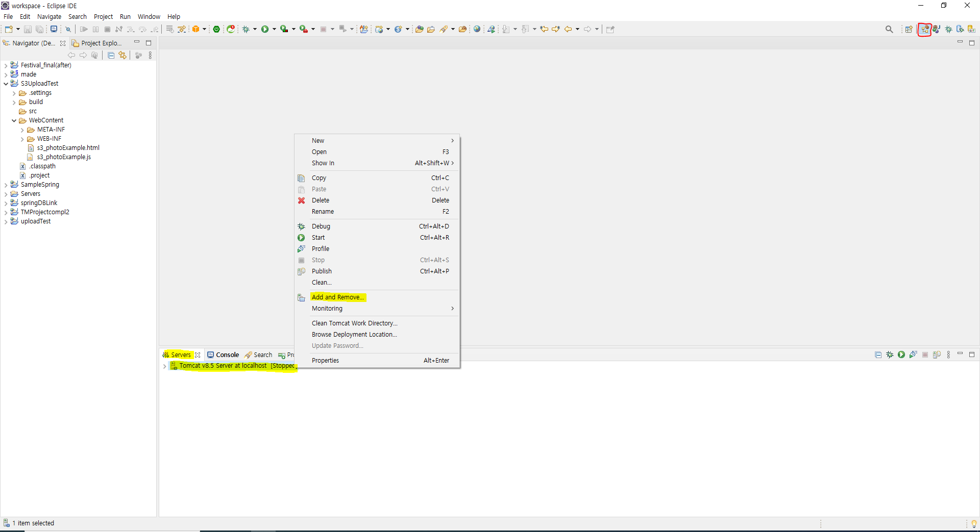Switch to Debug perspective icon
The width and height of the screenshot is (980, 532).
(x=949, y=29)
